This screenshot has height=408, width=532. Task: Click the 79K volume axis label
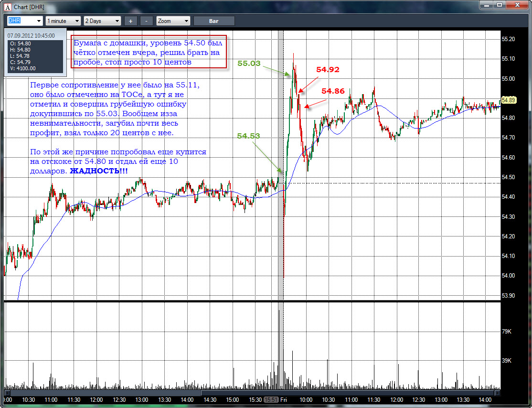point(507,331)
